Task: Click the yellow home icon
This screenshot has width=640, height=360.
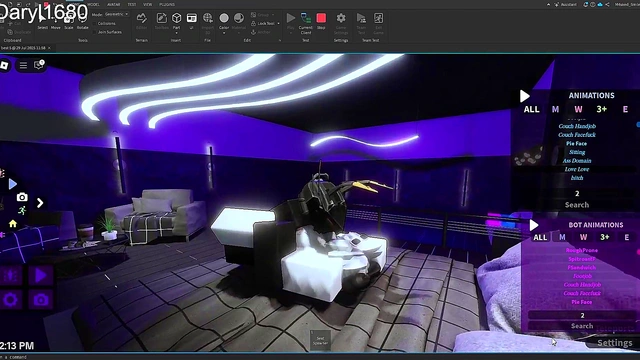Action: click(13, 224)
